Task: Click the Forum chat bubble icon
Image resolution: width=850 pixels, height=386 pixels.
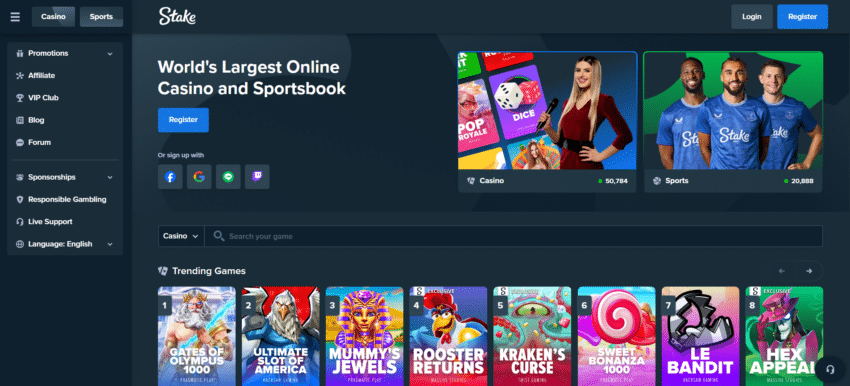Action: click(20, 143)
